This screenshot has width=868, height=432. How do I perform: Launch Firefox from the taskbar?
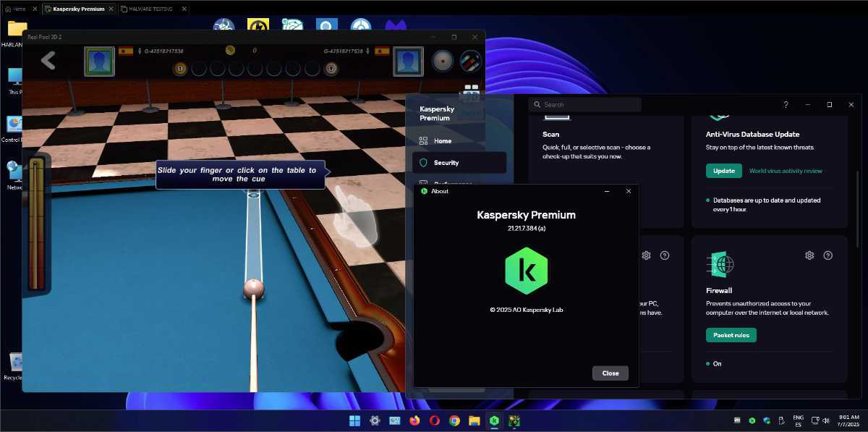tap(414, 420)
